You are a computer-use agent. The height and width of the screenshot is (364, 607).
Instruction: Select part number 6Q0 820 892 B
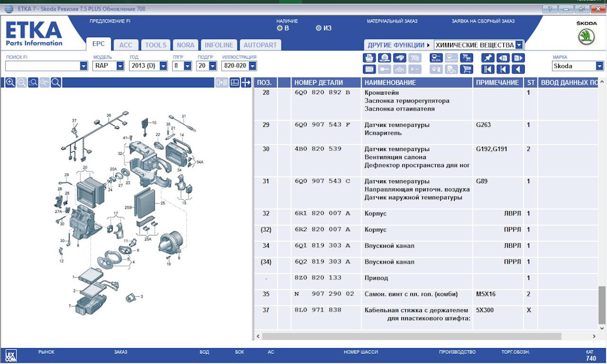pos(322,92)
